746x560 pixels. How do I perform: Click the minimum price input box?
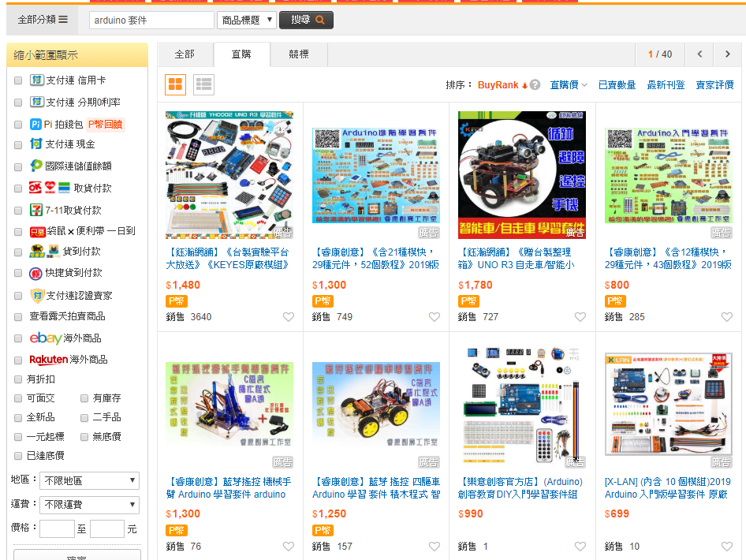pos(57,528)
